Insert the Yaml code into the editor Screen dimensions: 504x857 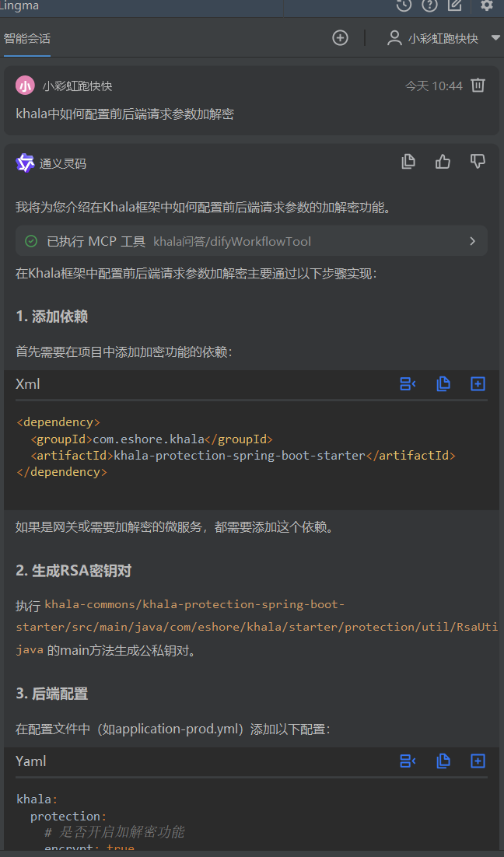(x=477, y=761)
